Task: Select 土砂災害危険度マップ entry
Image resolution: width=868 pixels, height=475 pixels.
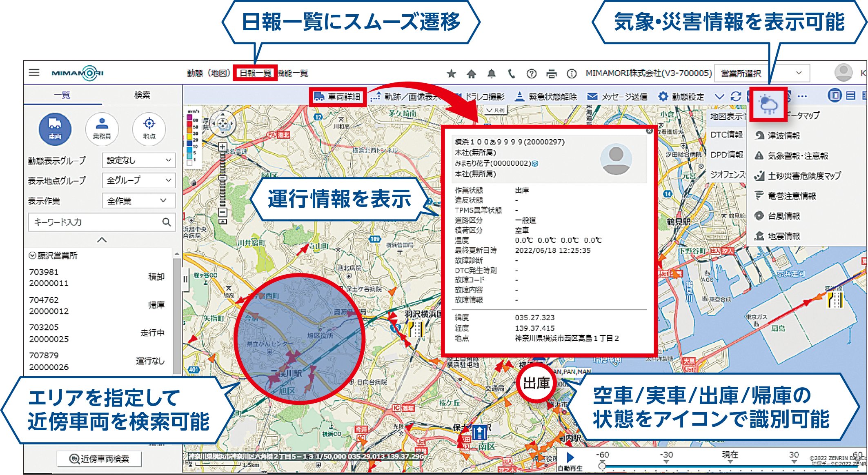Action: click(798, 176)
